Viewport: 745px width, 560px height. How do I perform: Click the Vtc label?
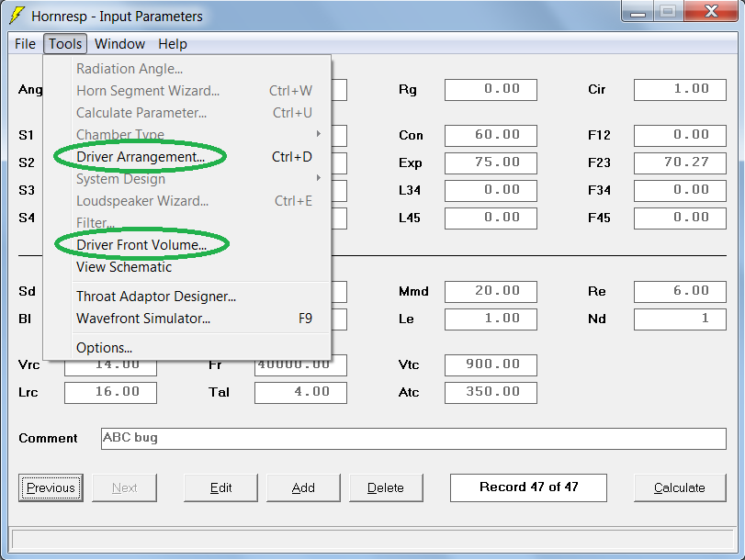[409, 364]
